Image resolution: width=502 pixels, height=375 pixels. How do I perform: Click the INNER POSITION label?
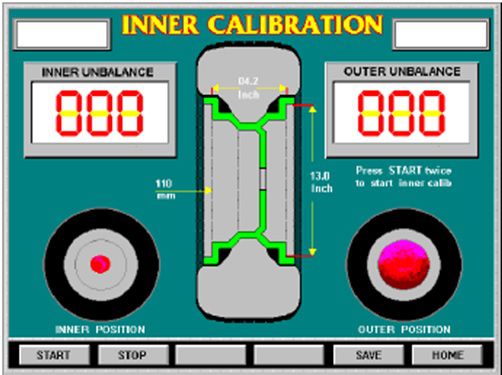(100, 330)
